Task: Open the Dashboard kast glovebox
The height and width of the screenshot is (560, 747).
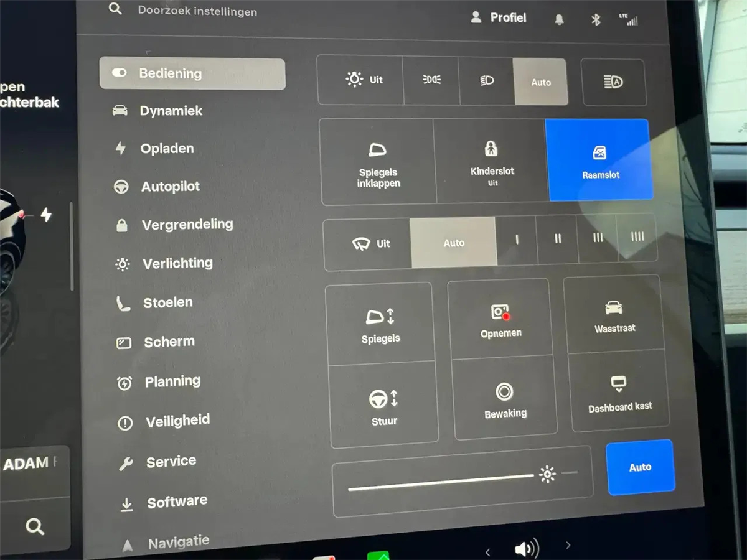Action: click(x=619, y=393)
